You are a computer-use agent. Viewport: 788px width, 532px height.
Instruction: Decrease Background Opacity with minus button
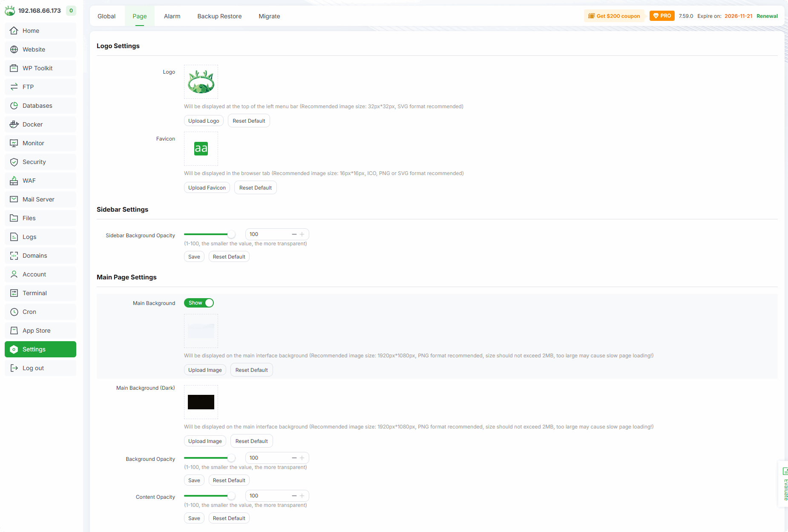pyautogui.click(x=294, y=458)
